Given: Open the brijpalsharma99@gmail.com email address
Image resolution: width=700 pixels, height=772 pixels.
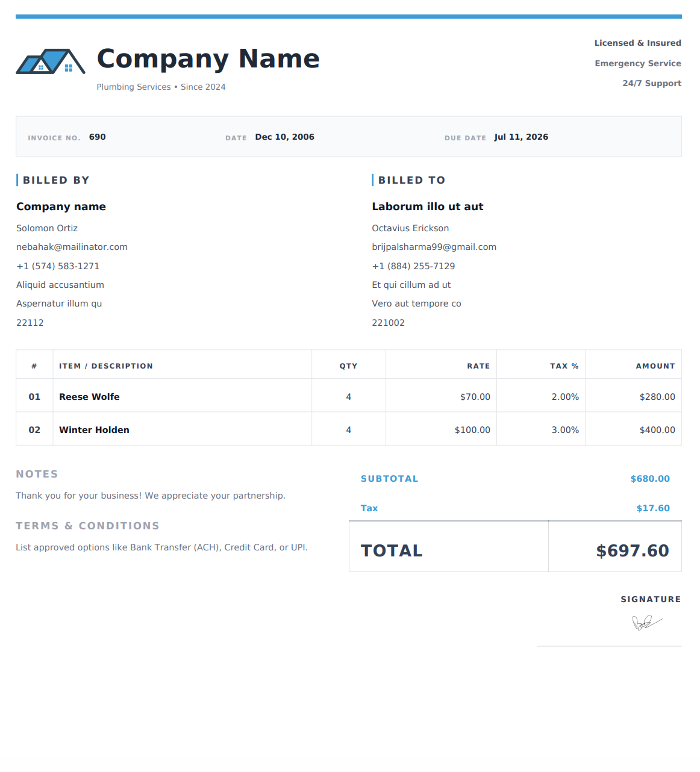Looking at the screenshot, I should tap(434, 247).
